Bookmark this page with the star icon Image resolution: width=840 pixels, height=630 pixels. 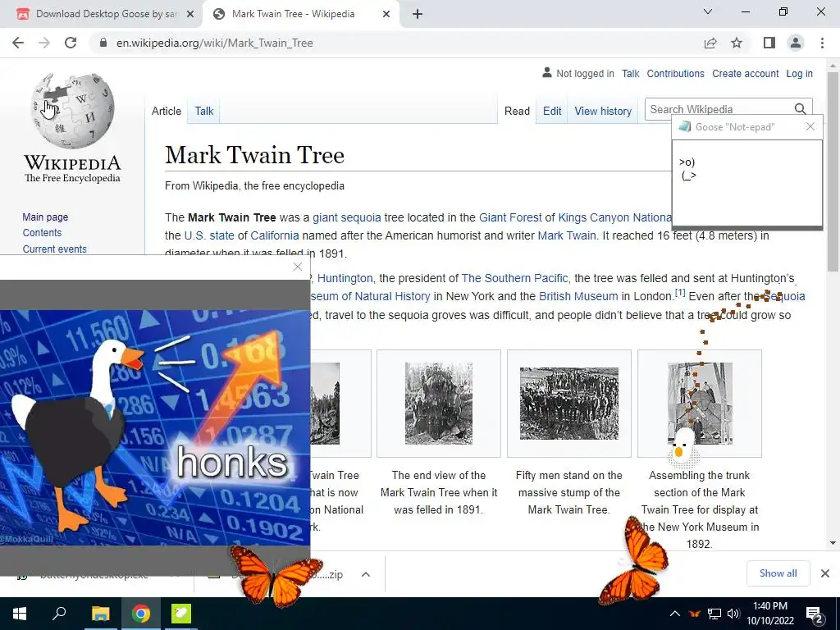coord(737,43)
